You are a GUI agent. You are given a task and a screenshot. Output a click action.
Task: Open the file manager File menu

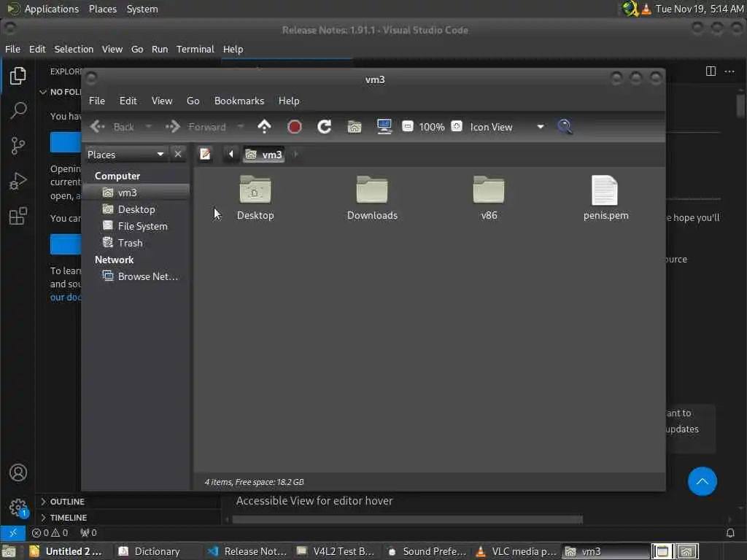tap(97, 101)
